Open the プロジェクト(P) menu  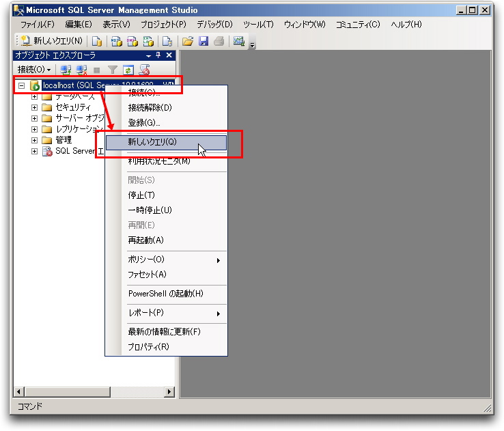(x=163, y=25)
